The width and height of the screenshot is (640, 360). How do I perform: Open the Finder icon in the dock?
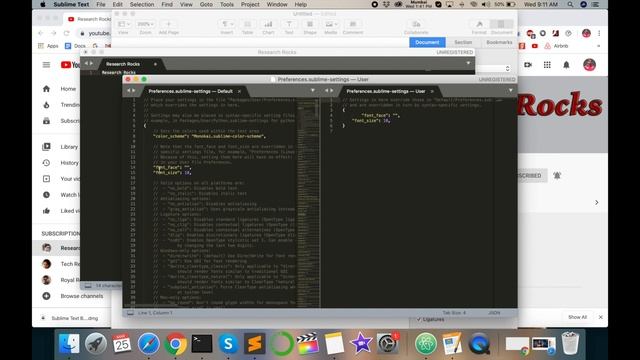(69, 344)
